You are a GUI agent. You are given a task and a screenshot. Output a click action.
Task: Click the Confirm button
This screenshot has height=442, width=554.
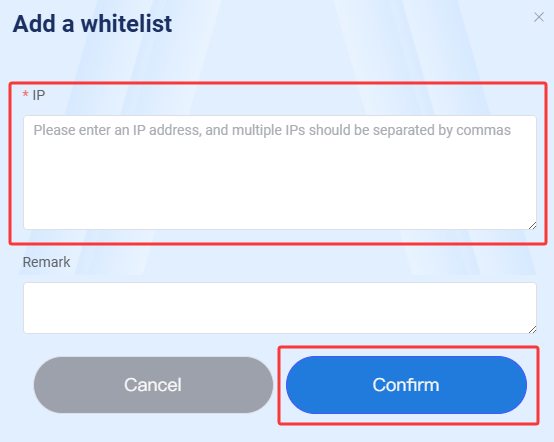pyautogui.click(x=406, y=385)
